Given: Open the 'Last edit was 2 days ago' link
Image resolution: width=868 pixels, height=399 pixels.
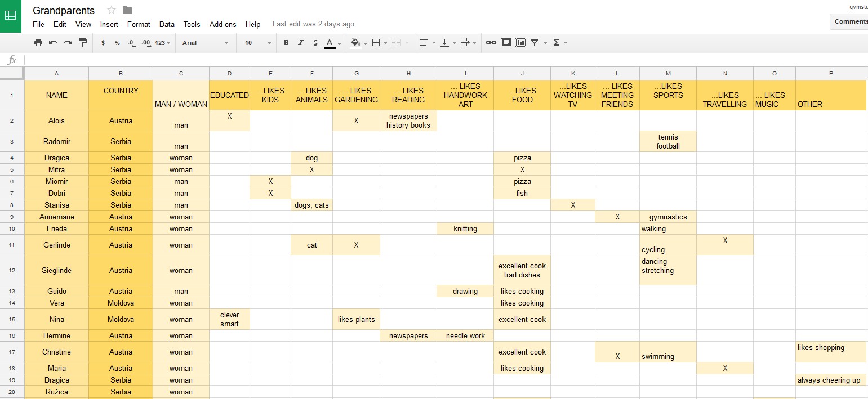Looking at the screenshot, I should click(x=313, y=24).
